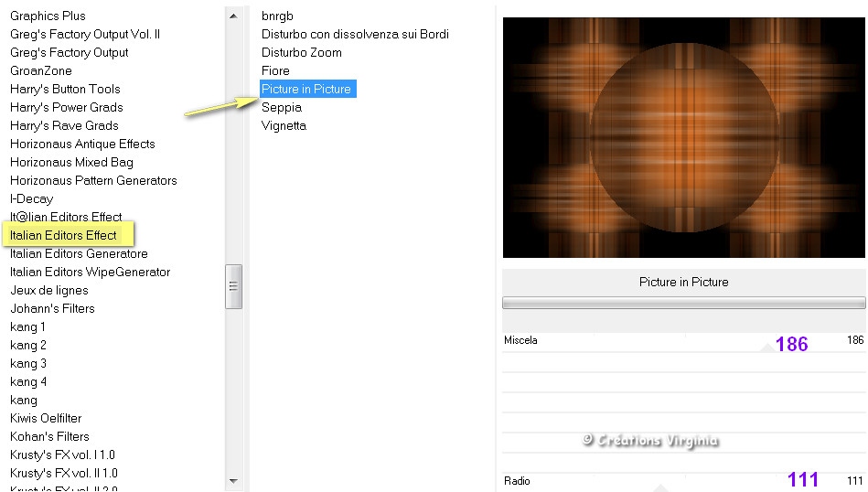This screenshot has width=868, height=492.
Task: Select It@lian Editors Effect entry
Action: tap(66, 217)
